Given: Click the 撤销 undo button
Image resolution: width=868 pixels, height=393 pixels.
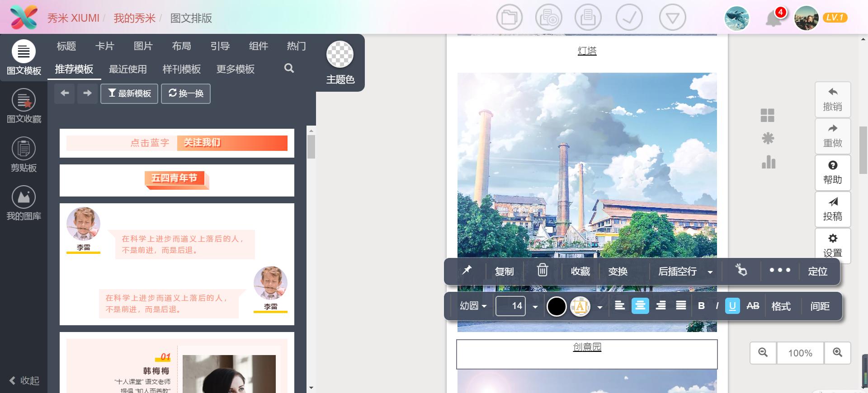Looking at the screenshot, I should pyautogui.click(x=833, y=99).
